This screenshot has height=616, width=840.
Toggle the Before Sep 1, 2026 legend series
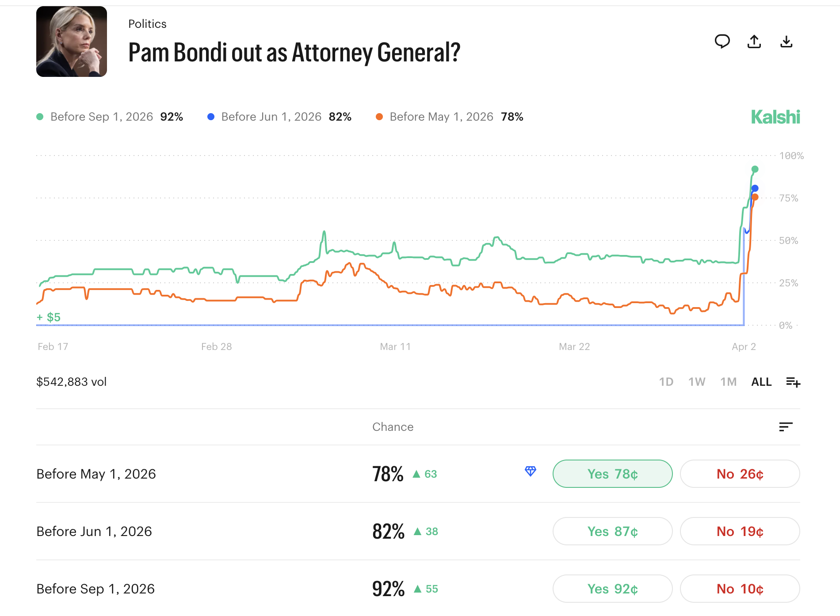(x=101, y=117)
